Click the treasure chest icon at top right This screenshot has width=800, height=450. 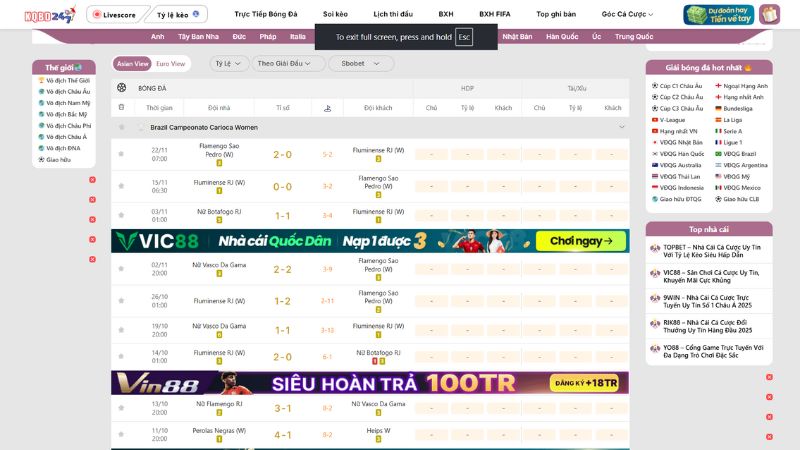point(769,14)
